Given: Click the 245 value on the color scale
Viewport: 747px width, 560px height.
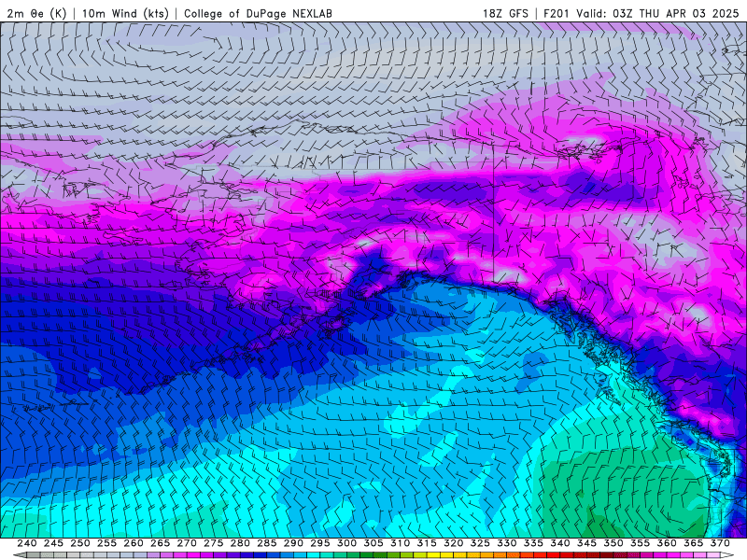Looking at the screenshot, I should (x=53, y=543).
